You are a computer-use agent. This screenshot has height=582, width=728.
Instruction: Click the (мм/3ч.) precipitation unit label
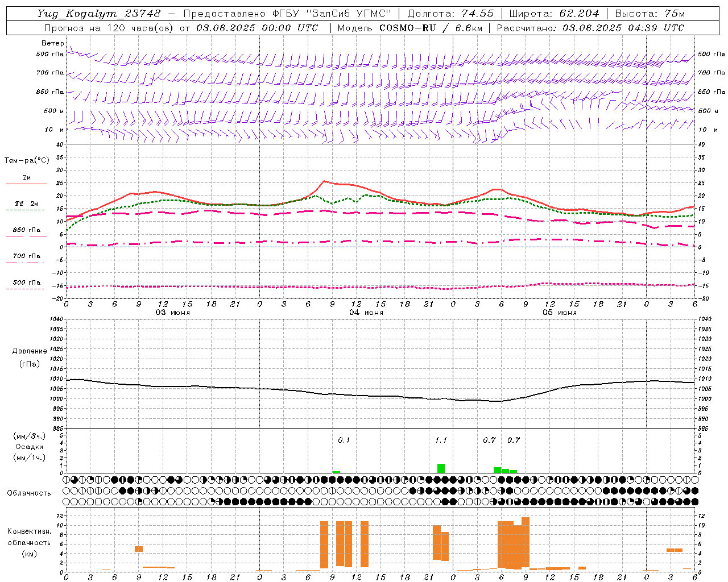30,436
